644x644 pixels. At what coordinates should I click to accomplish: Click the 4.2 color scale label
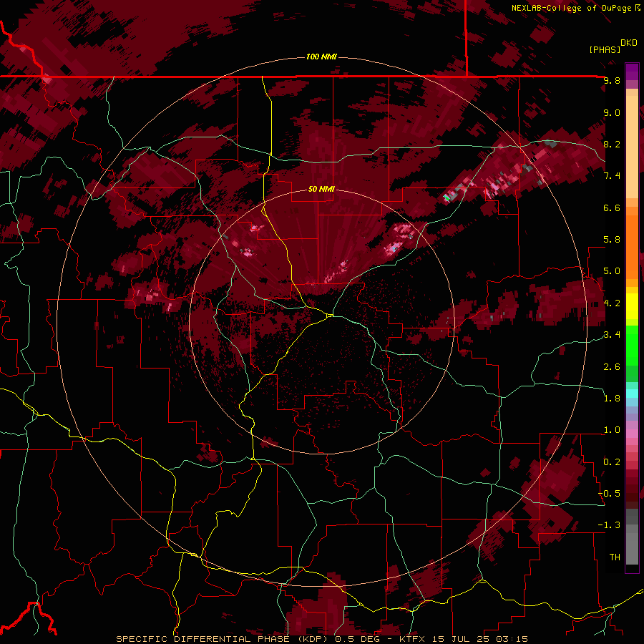pos(612,303)
